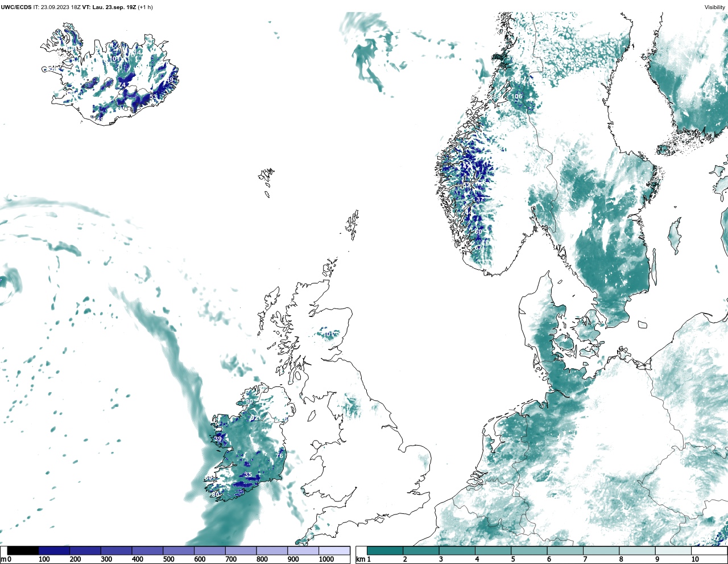This screenshot has height=564, width=728.
Task: Click the 9–10 km near-white legend swatch
Action: tap(674, 551)
